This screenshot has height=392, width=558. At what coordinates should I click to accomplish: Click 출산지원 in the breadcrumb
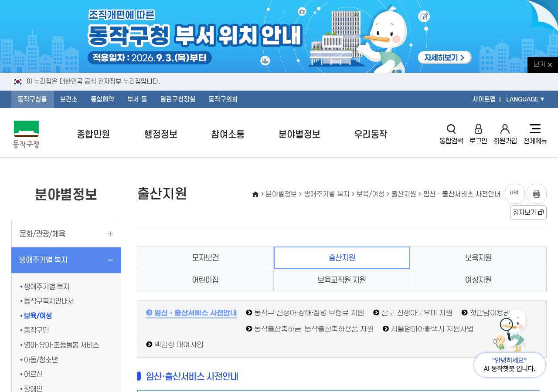404,194
